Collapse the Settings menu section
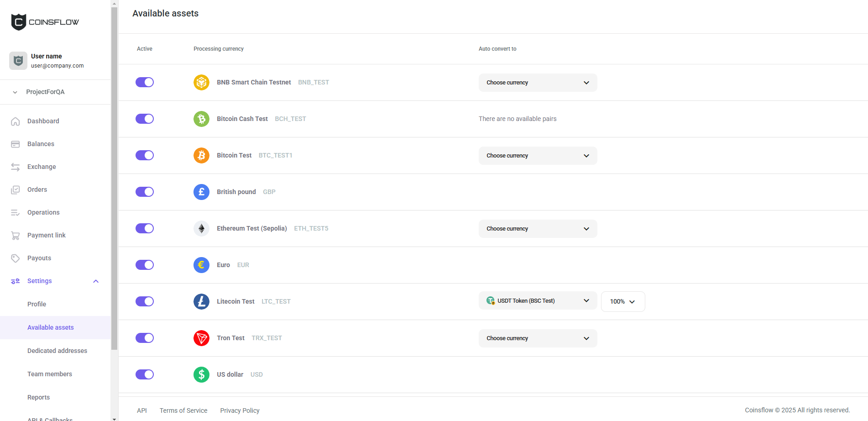Viewport: 868px width, 421px height. pos(96,281)
